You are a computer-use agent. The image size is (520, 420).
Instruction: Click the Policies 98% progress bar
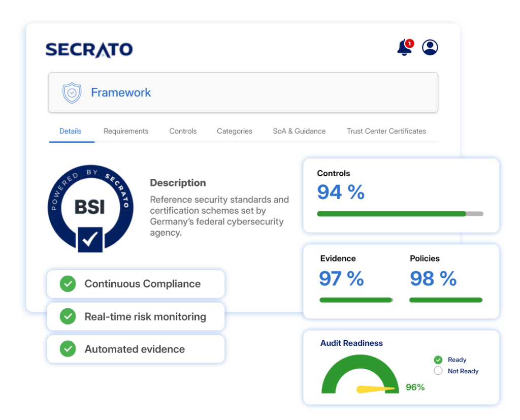click(x=446, y=300)
